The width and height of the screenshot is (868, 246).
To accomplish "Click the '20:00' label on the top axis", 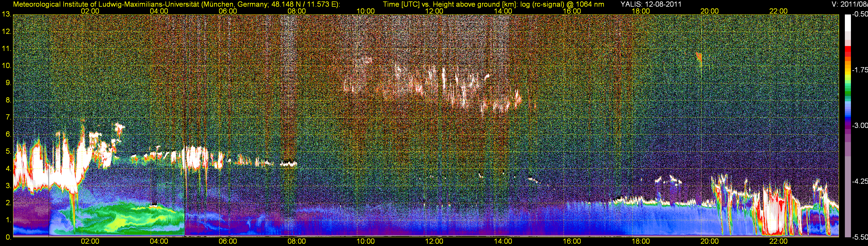I will click(x=710, y=11).
